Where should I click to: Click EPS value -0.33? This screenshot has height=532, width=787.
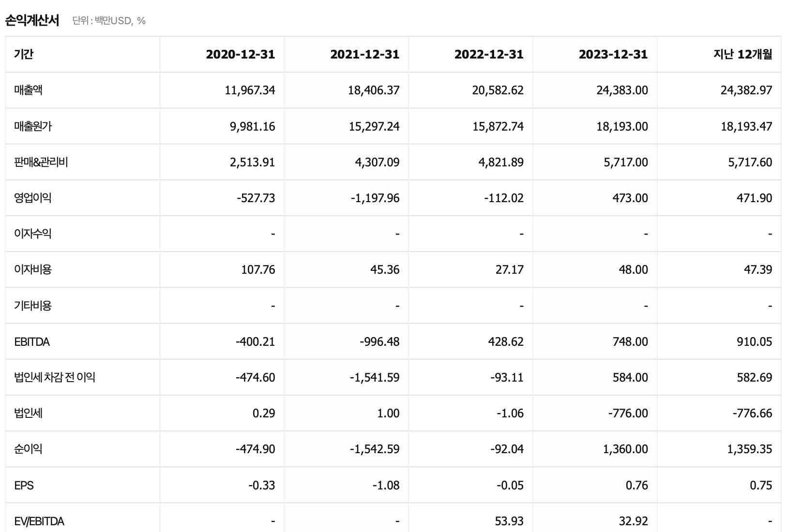(x=261, y=485)
